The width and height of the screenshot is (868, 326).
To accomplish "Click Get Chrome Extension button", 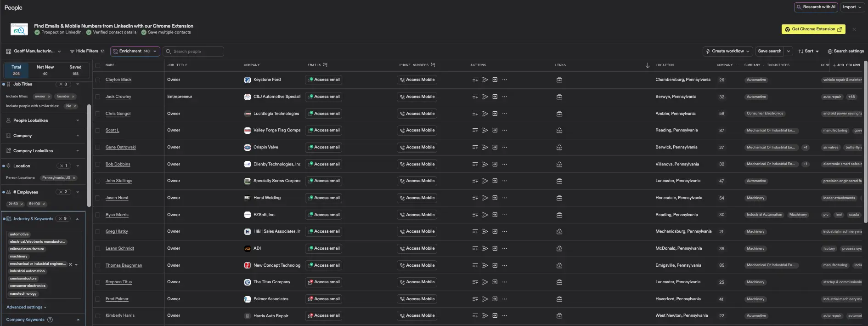I will pos(813,29).
